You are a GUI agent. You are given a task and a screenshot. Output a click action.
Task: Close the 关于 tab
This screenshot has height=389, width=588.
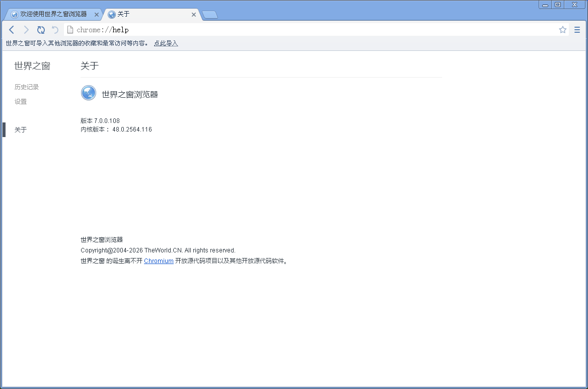tap(194, 15)
